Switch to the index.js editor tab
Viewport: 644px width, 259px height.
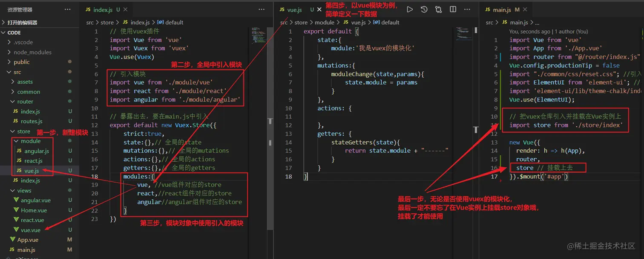pyautogui.click(x=106, y=9)
